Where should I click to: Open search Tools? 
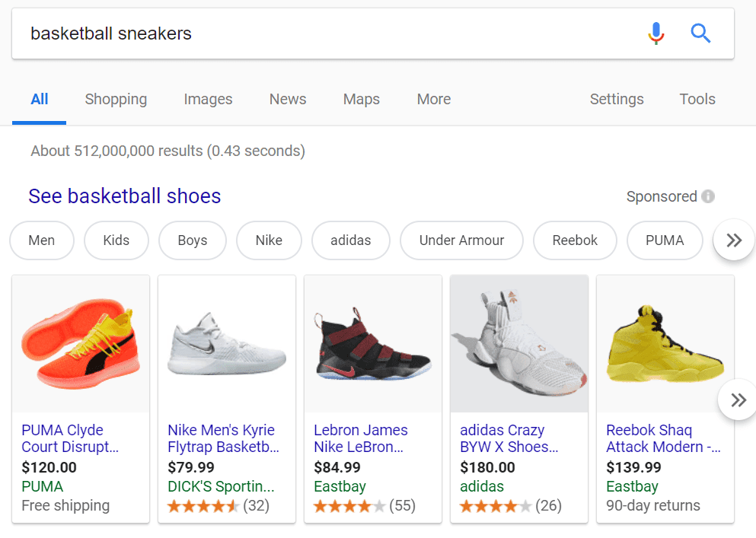[x=697, y=100]
